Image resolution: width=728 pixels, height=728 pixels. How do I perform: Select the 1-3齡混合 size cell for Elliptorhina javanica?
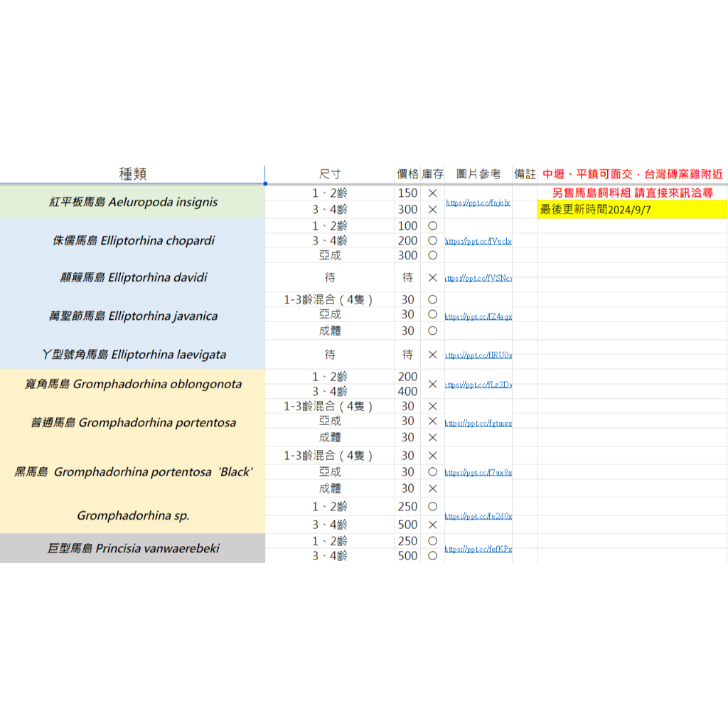330,299
